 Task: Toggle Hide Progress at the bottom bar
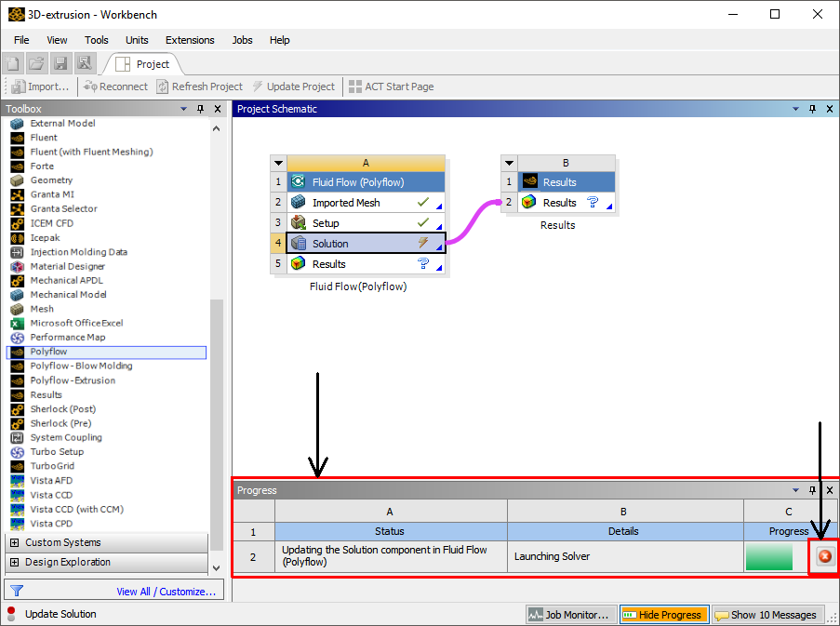tap(663, 614)
